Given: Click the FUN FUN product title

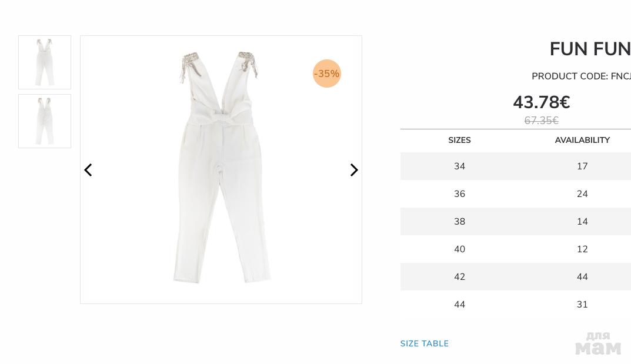Looking at the screenshot, I should tap(589, 49).
